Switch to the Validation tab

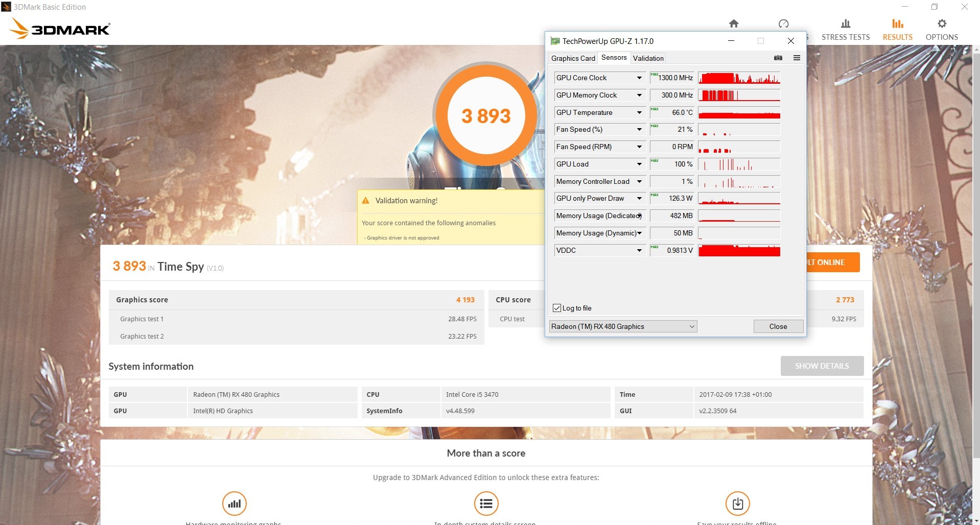point(648,58)
